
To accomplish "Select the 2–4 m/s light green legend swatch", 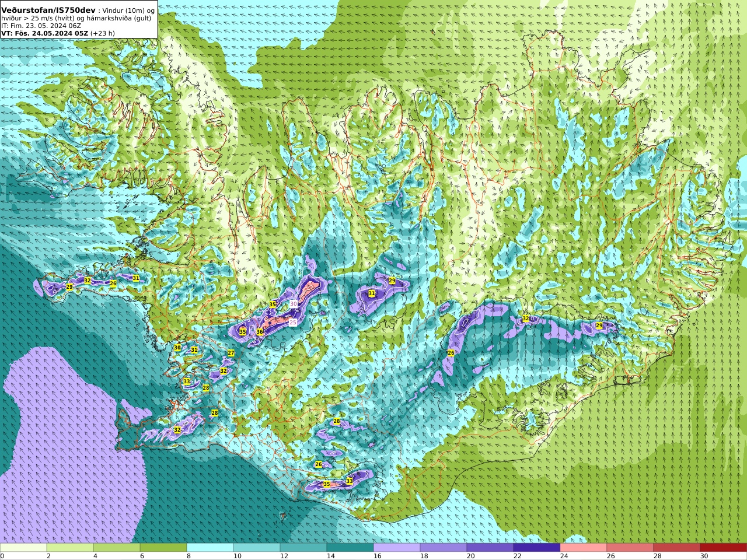I will pos(70,548).
